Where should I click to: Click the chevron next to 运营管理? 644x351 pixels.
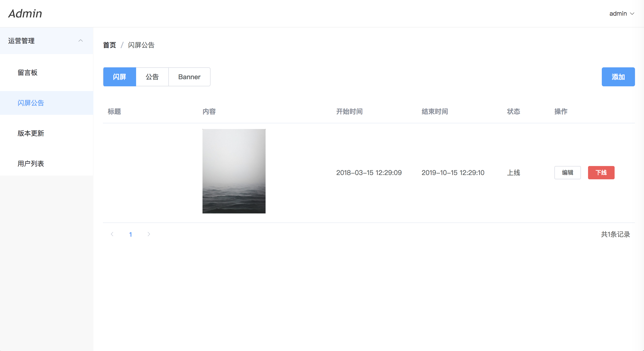tap(81, 41)
